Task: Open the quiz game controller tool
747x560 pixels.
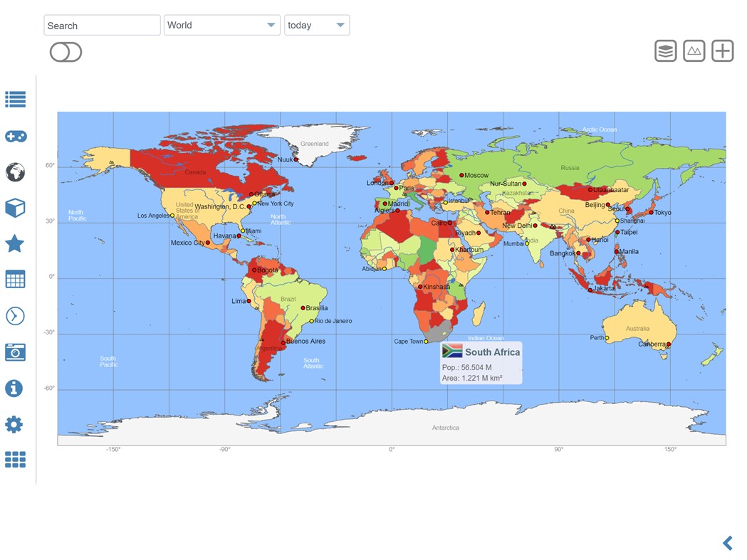Action: [x=16, y=136]
